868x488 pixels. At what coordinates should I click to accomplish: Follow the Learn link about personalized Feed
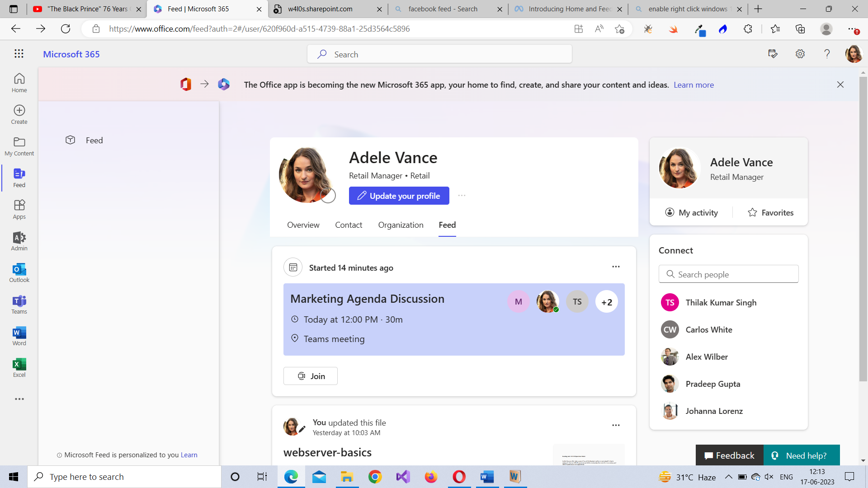189,455
